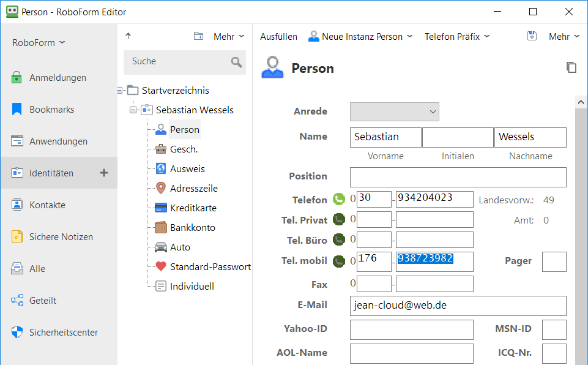Click the Nachname field containing Wessels
Screen dimensions: 588x365
(x=530, y=137)
